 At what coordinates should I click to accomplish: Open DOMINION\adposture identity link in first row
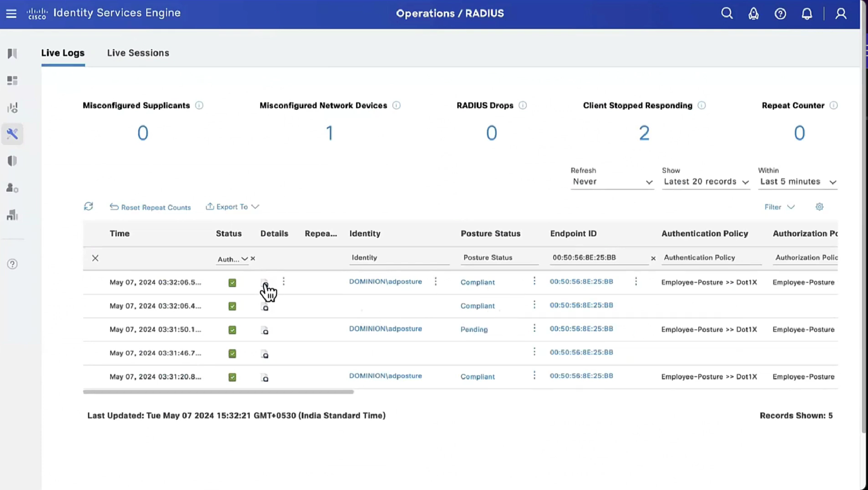point(385,282)
